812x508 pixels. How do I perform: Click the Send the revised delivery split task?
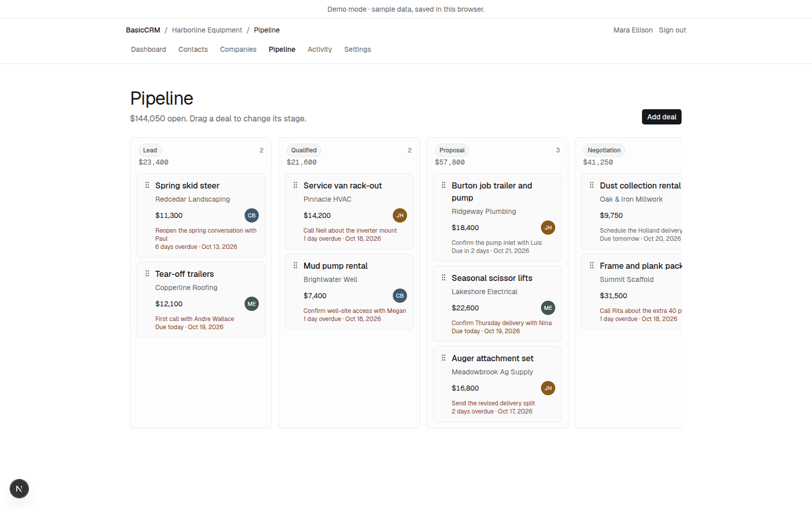tap(493, 403)
